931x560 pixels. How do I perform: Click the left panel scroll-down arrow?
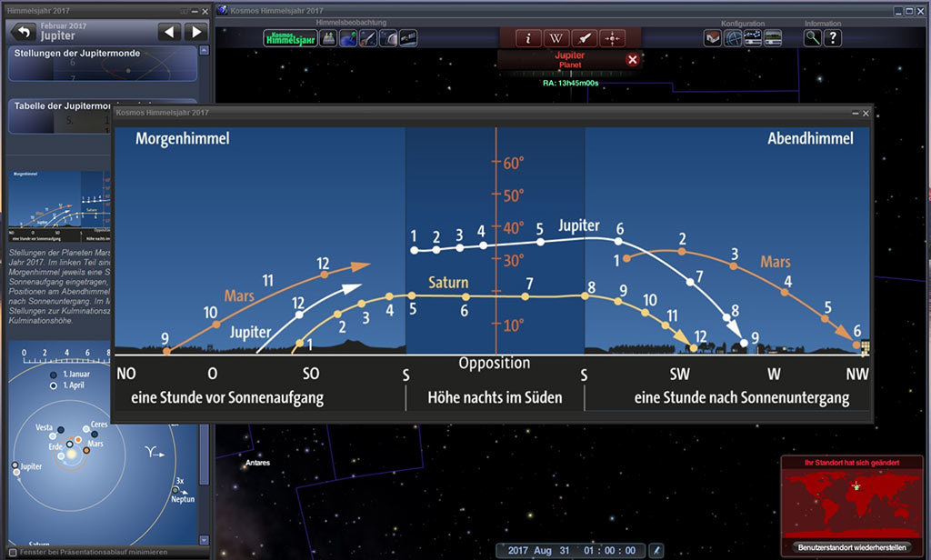tap(205, 540)
